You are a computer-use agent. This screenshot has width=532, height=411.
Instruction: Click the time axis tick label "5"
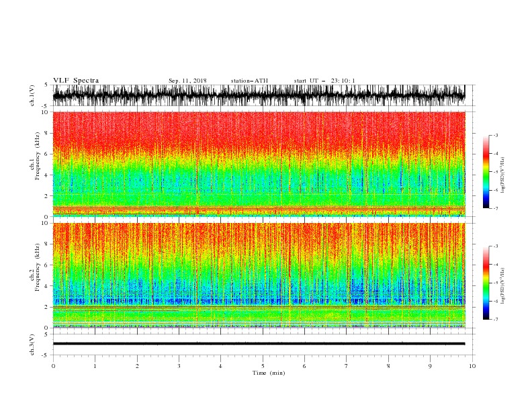[x=263, y=366]
